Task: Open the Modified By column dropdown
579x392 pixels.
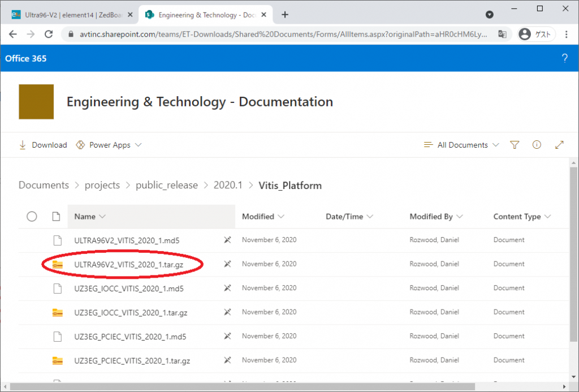Action: (437, 217)
